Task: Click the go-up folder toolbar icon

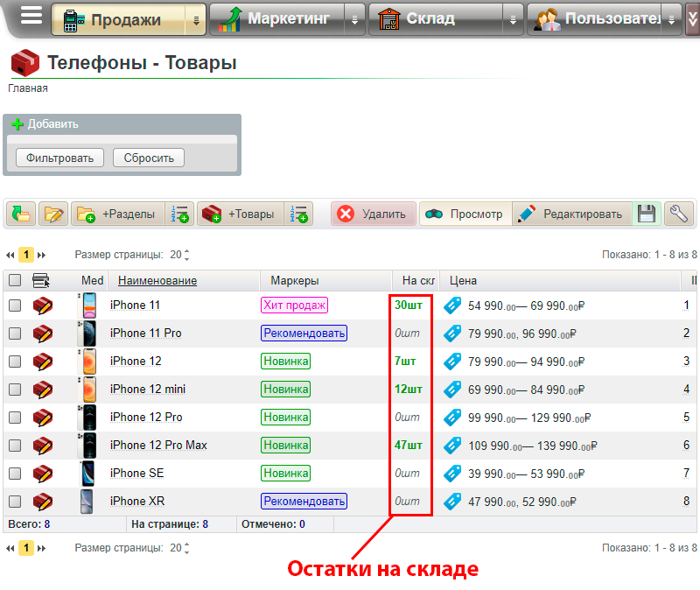Action: (21, 214)
